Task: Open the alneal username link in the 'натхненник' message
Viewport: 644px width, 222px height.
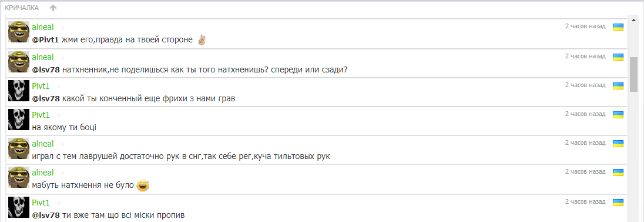Action: point(43,57)
